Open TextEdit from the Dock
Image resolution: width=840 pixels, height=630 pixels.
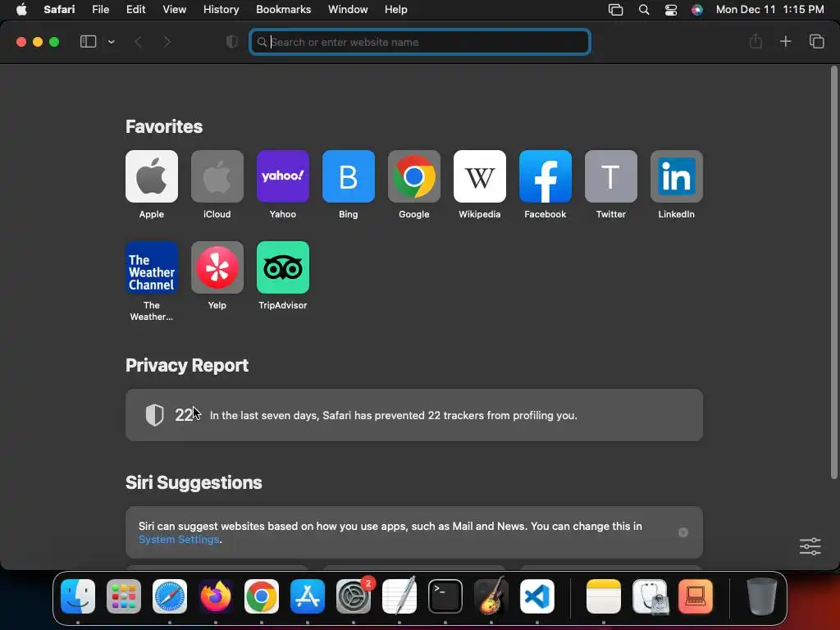click(x=399, y=596)
